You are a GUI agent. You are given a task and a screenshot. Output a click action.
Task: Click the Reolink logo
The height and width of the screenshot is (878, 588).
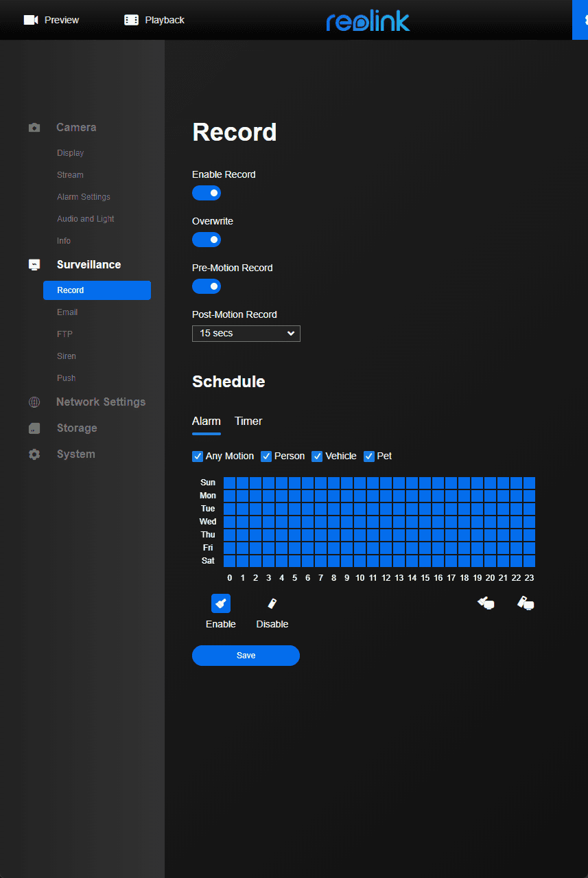368,21
